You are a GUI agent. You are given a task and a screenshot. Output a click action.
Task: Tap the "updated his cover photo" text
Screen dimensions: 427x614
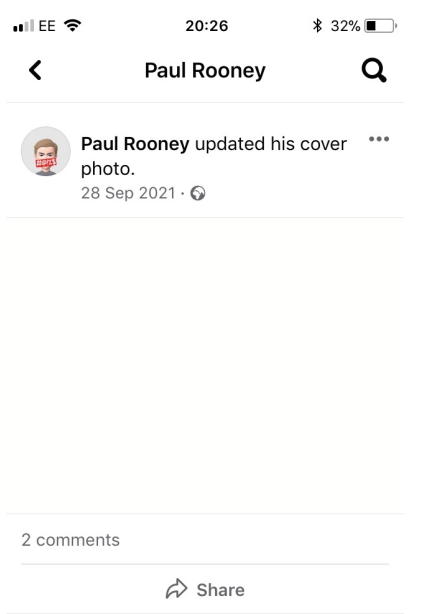[214, 156]
